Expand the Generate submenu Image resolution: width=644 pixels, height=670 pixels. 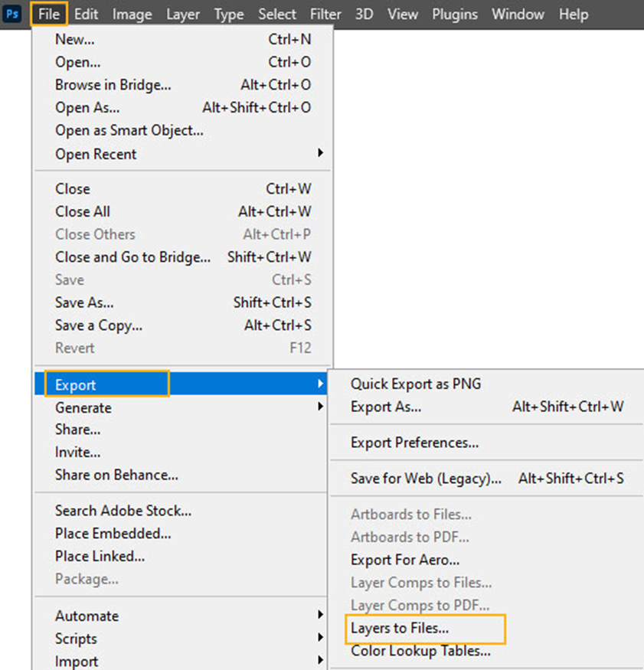pyautogui.click(x=320, y=407)
